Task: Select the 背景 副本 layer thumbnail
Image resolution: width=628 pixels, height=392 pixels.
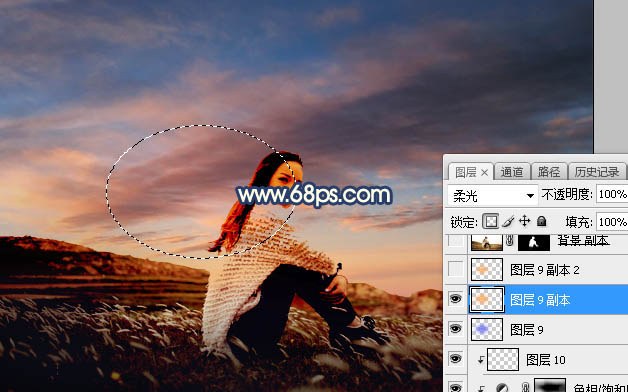Action: (486, 242)
